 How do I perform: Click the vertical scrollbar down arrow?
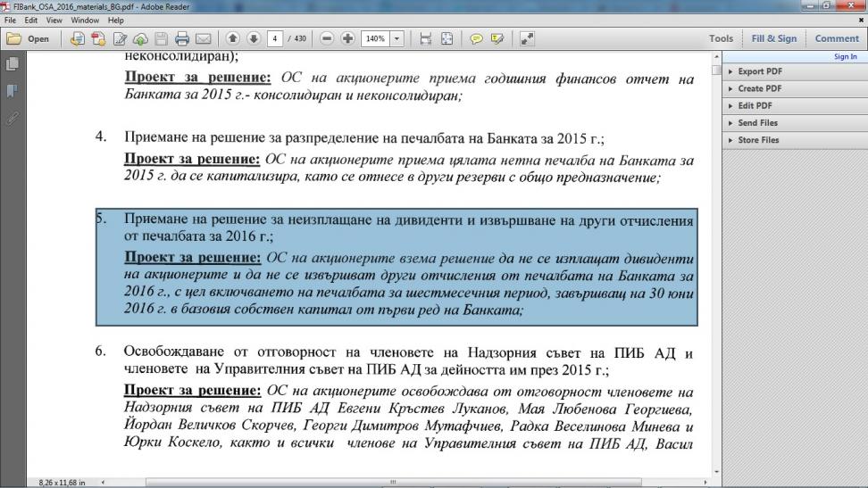pyautogui.click(x=716, y=472)
